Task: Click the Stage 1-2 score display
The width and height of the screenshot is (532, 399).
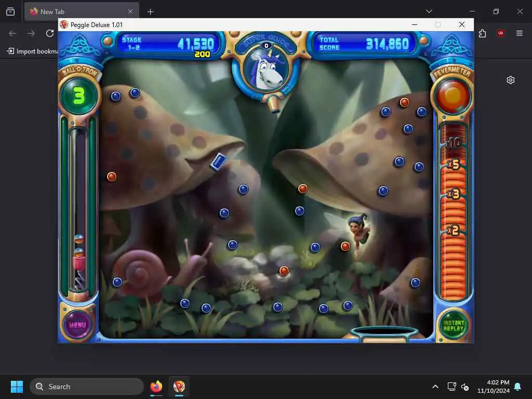Action: point(168,44)
